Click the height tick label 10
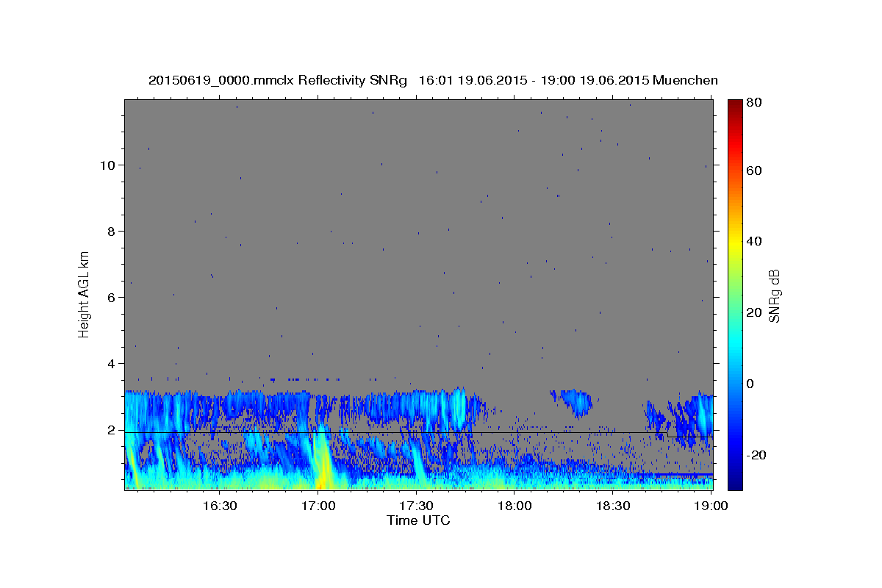 click(x=108, y=165)
